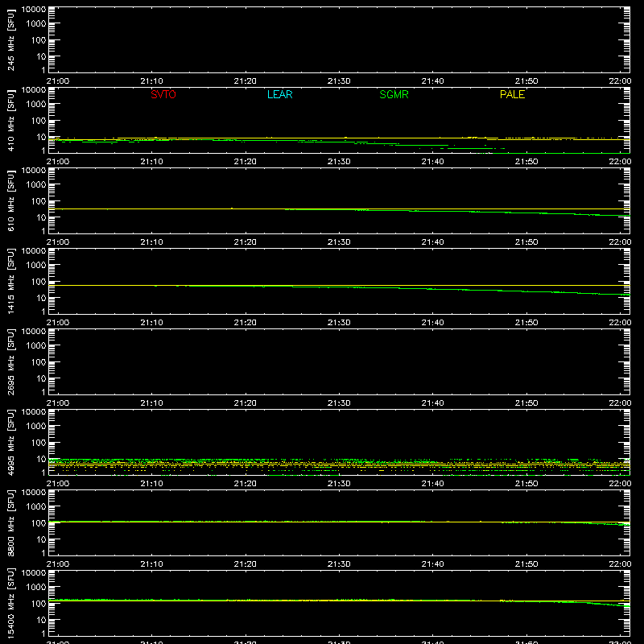Image resolution: width=644 pixels, height=644 pixels.
Task: Click 21:10 label under 410 MHz panel
Action: click(x=151, y=162)
